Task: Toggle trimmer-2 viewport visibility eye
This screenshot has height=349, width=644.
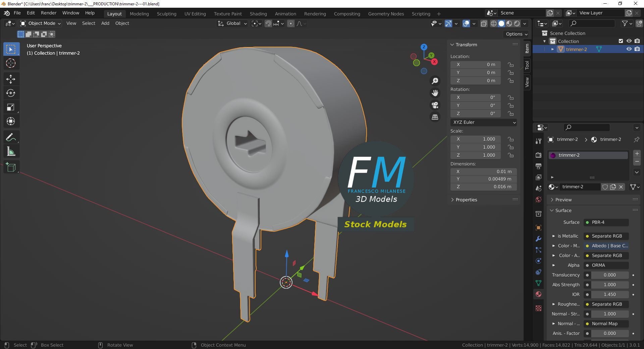Action: [629, 49]
